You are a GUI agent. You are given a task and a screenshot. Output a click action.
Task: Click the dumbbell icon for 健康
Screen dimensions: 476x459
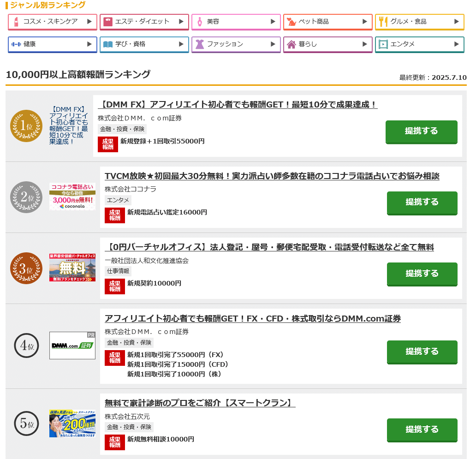click(x=16, y=44)
